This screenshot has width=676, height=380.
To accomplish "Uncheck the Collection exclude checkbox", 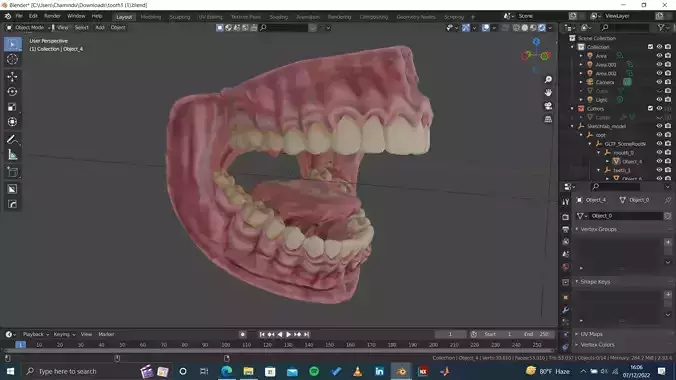I will click(650, 47).
